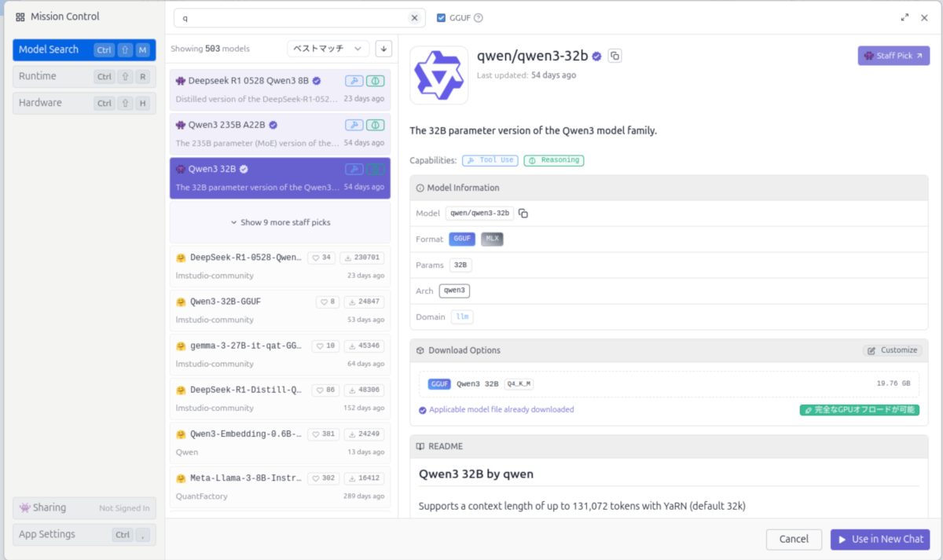The height and width of the screenshot is (560, 943).
Task: Toggle the GGUF filter checkbox
Action: [441, 17]
